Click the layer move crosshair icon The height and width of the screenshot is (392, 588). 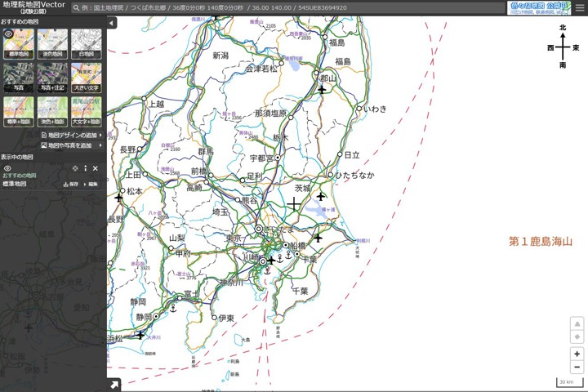click(75, 168)
